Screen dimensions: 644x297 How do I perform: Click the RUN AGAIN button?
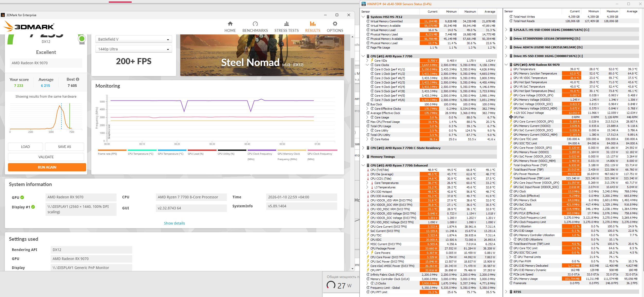pos(47,167)
